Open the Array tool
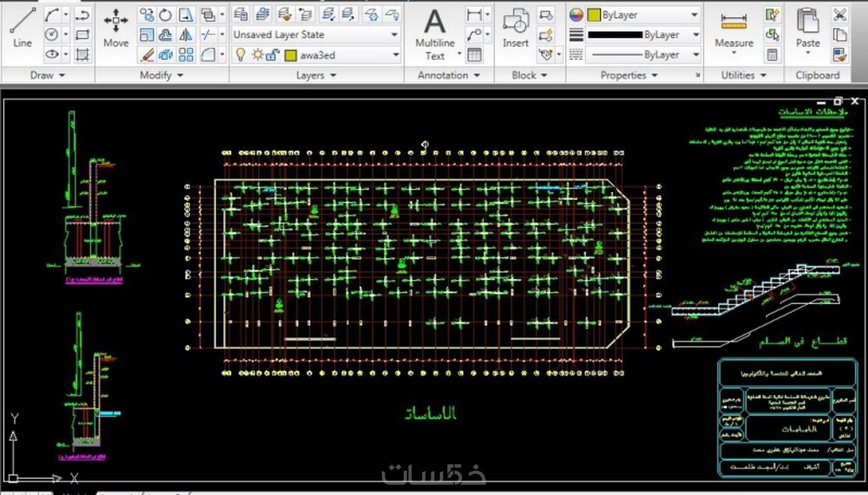 [186, 54]
